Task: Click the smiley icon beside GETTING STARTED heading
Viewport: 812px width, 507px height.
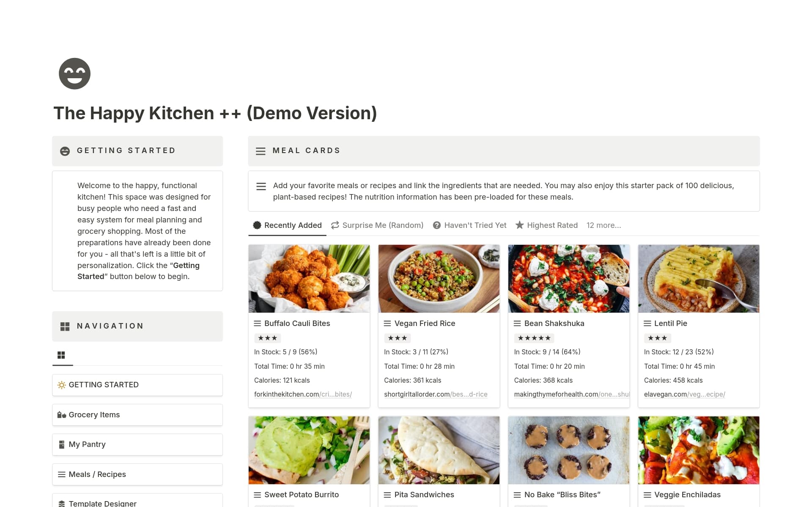Action: pos(64,151)
